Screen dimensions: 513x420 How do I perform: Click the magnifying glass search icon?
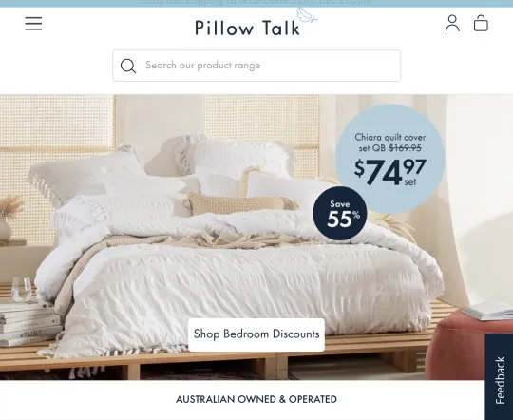coord(128,66)
